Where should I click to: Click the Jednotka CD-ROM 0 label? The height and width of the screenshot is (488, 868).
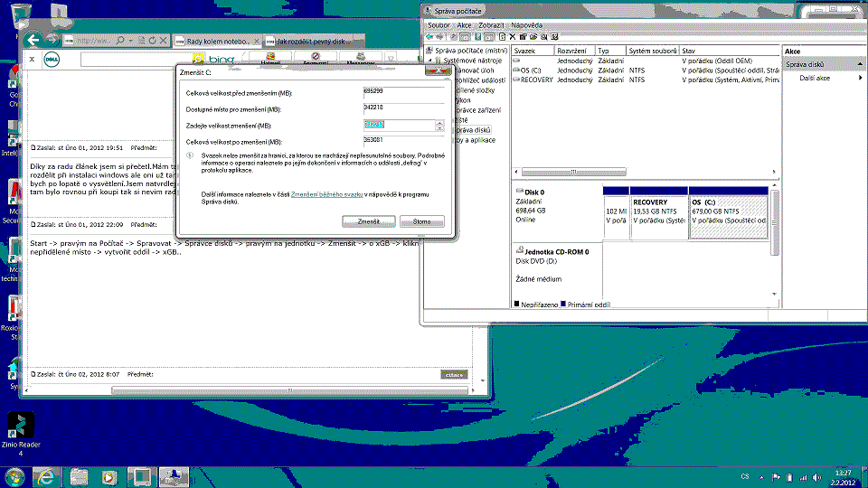coord(556,252)
